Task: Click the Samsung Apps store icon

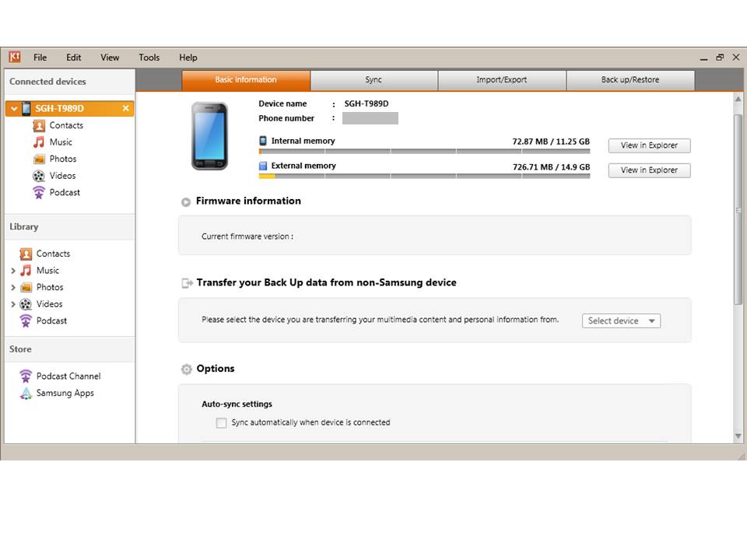Action: coord(26,394)
